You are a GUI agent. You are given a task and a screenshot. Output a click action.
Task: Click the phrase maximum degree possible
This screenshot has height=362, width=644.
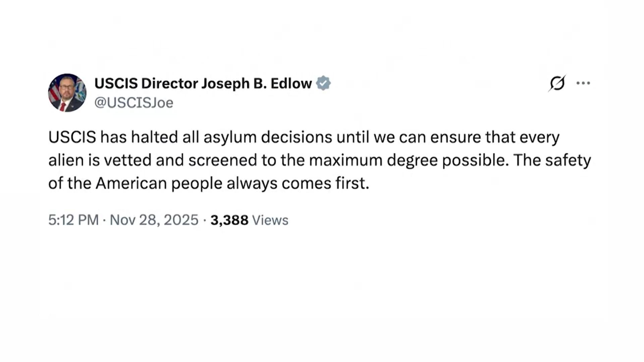tap(408, 160)
